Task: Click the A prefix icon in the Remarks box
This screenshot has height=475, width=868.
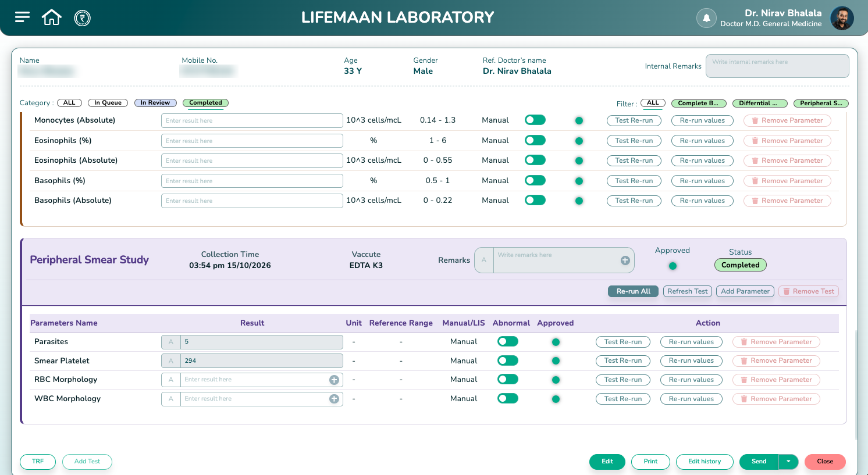Action: [484, 260]
